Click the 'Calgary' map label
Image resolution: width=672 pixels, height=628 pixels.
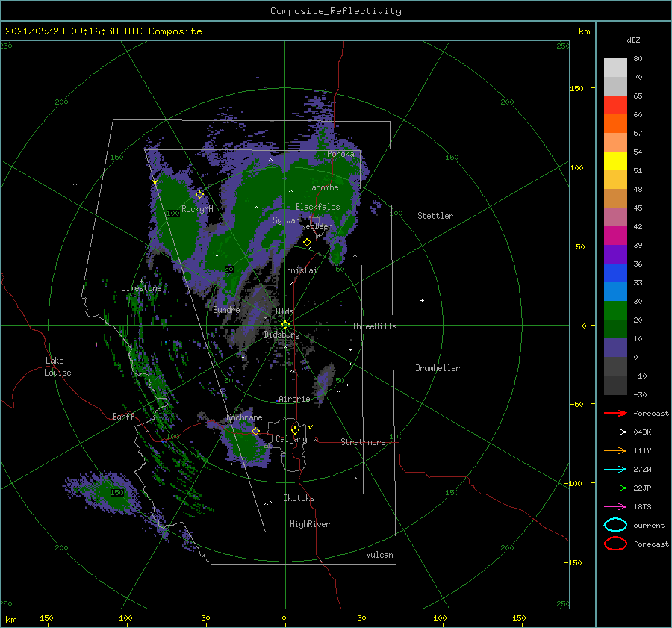[291, 439]
